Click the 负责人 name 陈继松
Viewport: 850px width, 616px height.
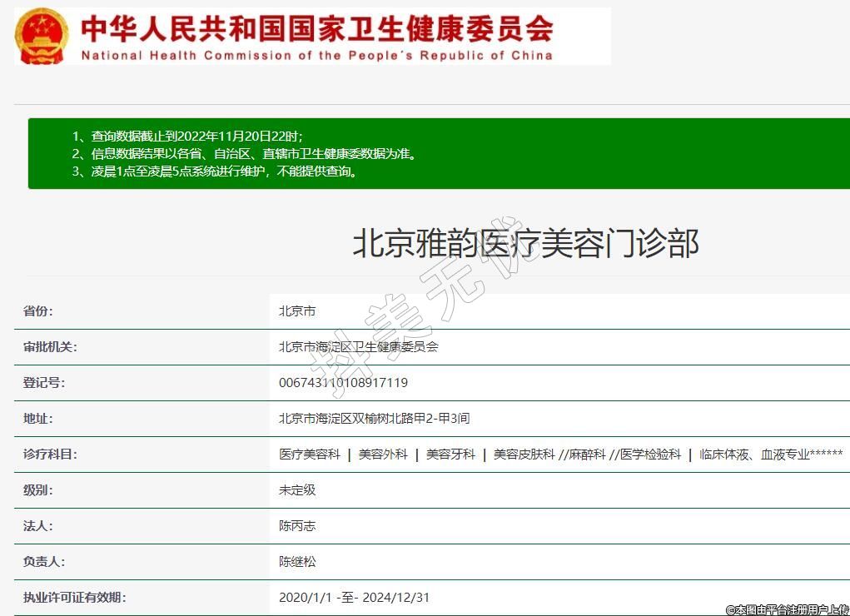[297, 562]
